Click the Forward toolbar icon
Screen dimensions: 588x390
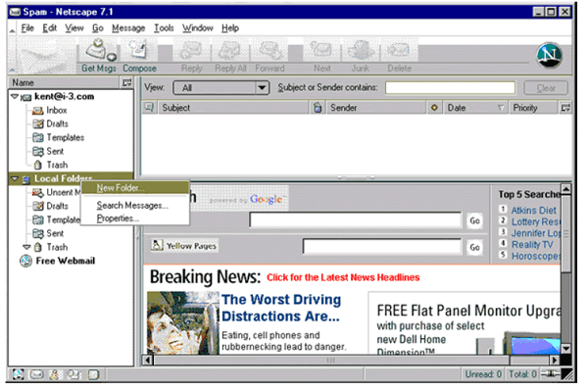click(x=270, y=50)
